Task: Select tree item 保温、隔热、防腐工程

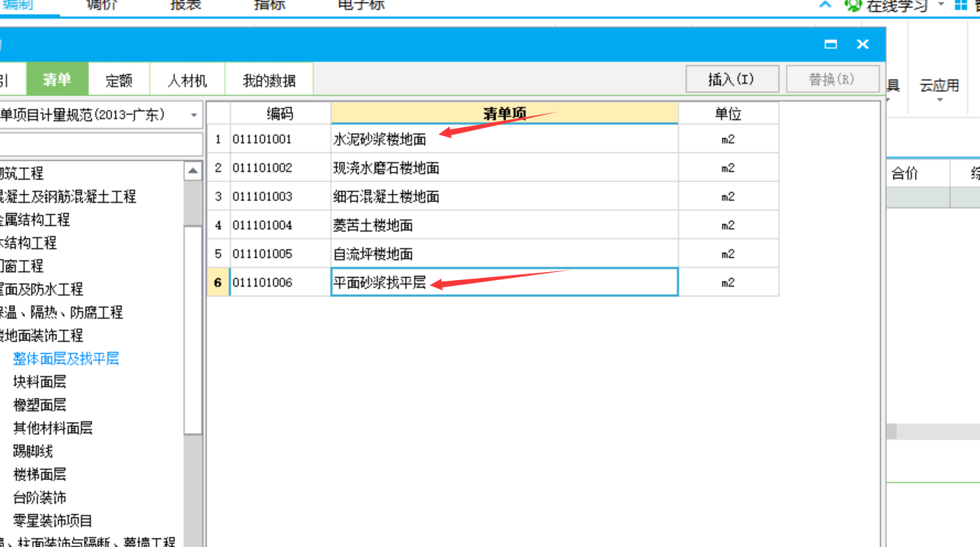Action: [62, 312]
